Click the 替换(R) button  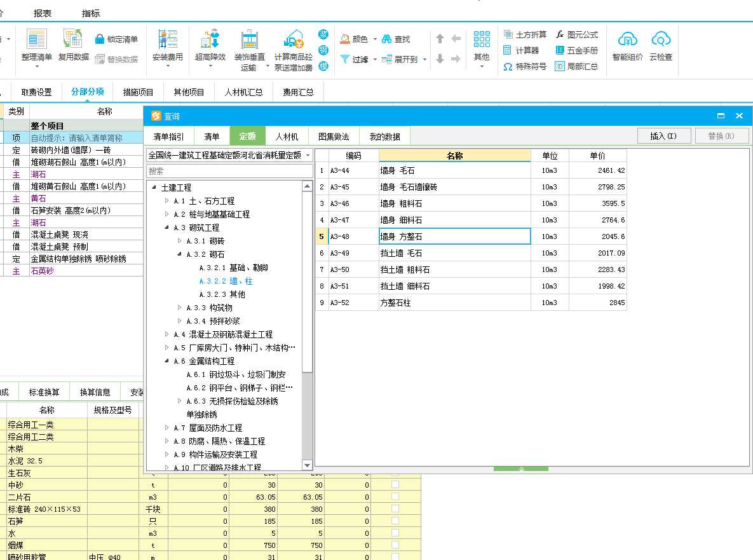721,136
